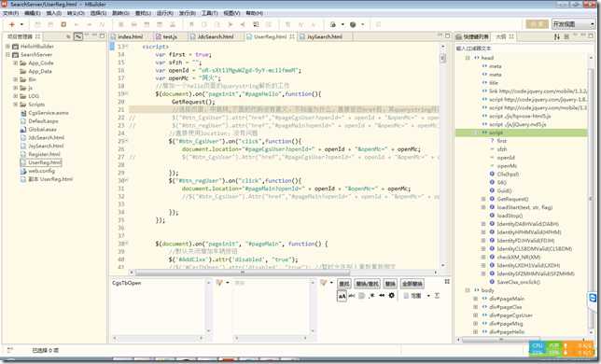The image size is (601, 364).
Task: Click the gear settings icon in find panel
Action: [391, 296]
